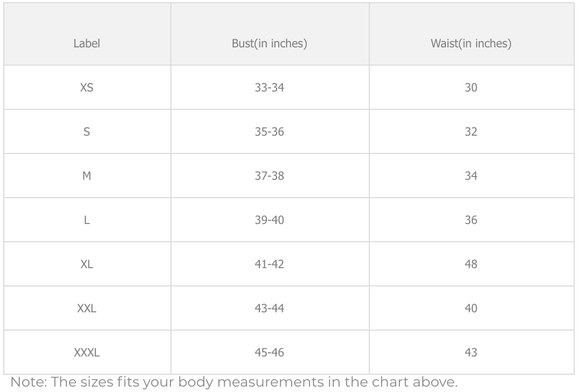
Task: Click the 45-46 bust measurement cell
Action: (x=270, y=353)
